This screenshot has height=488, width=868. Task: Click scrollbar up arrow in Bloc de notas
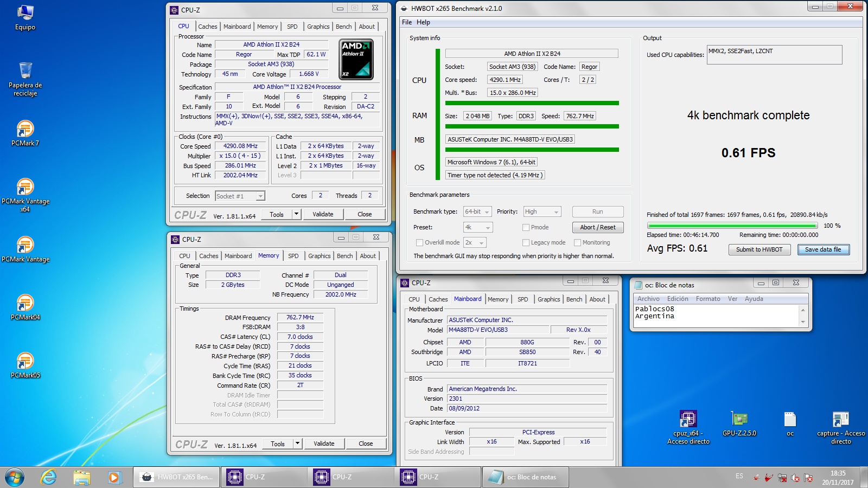click(803, 310)
